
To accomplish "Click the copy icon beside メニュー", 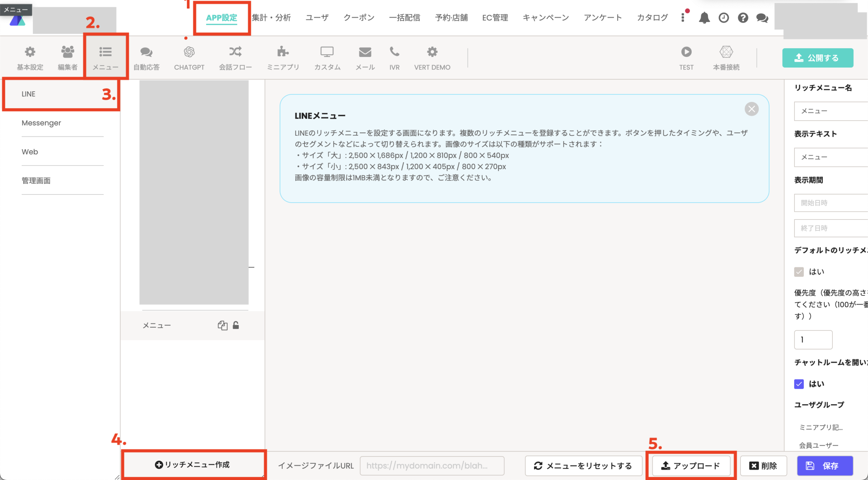I will 222,325.
